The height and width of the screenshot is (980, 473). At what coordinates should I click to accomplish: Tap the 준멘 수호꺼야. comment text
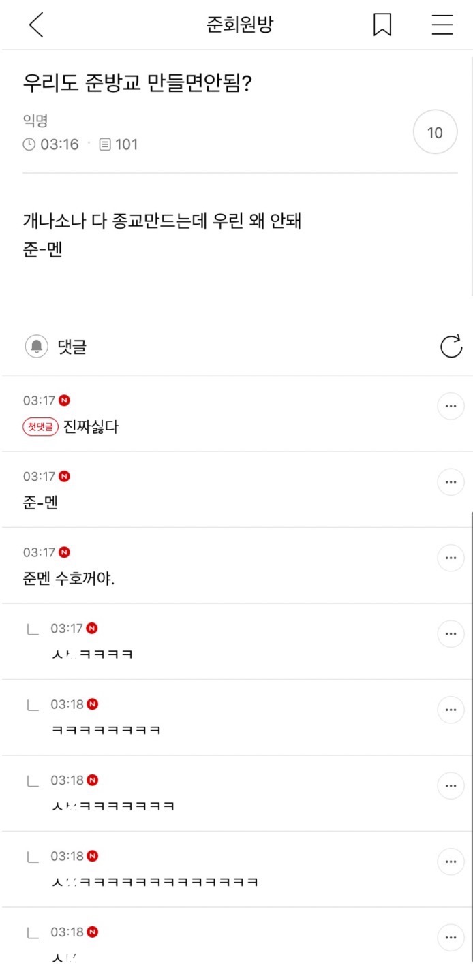(69, 579)
